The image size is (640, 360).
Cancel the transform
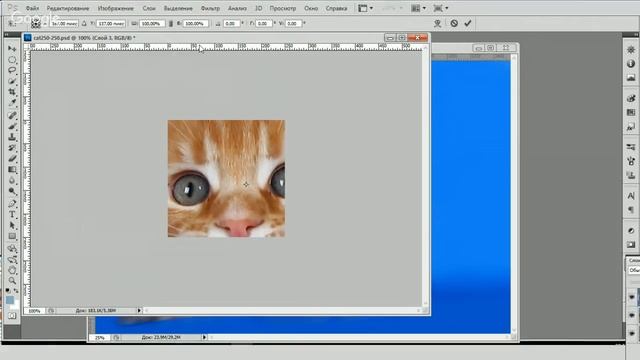click(x=454, y=24)
